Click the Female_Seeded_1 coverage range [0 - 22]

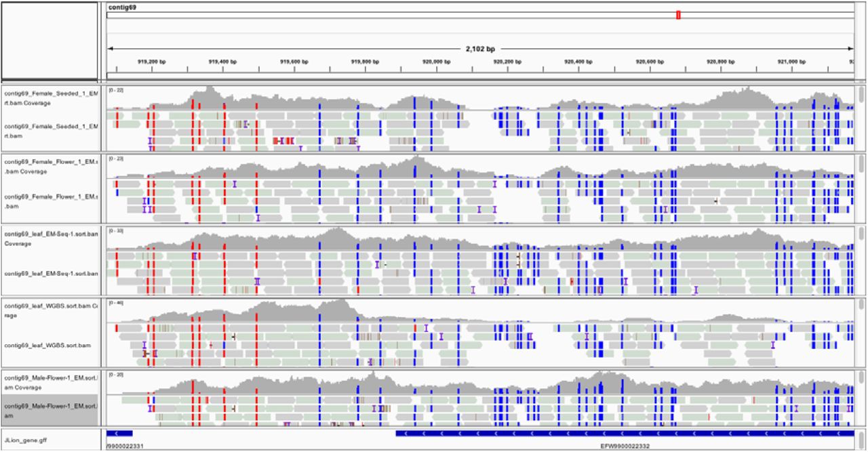[x=116, y=90]
